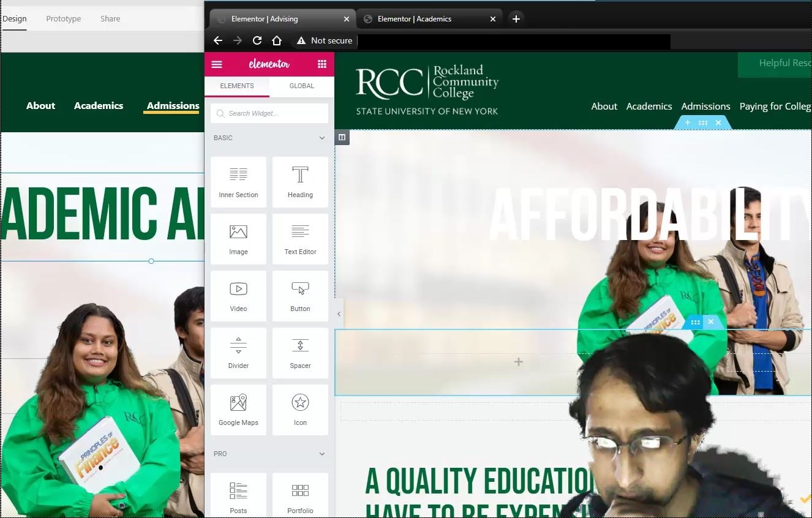Open the Elementor hamburger menu
The image size is (812, 518).
(217, 64)
